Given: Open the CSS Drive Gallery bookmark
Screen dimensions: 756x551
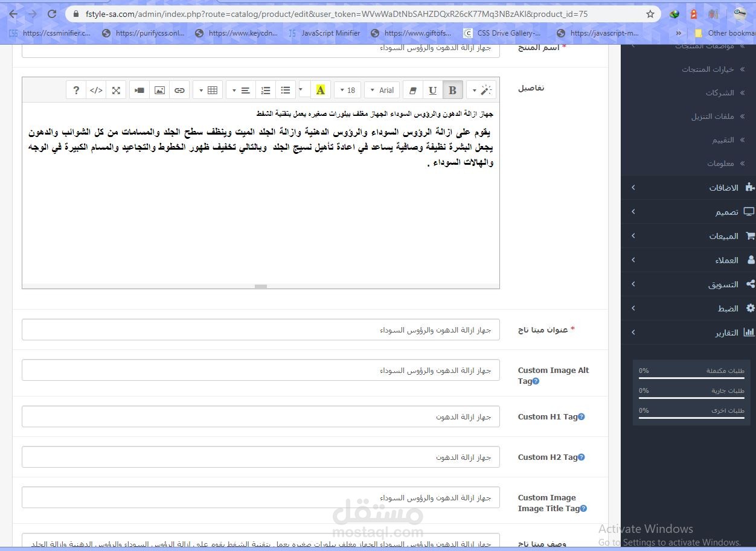Looking at the screenshot, I should pos(502,33).
